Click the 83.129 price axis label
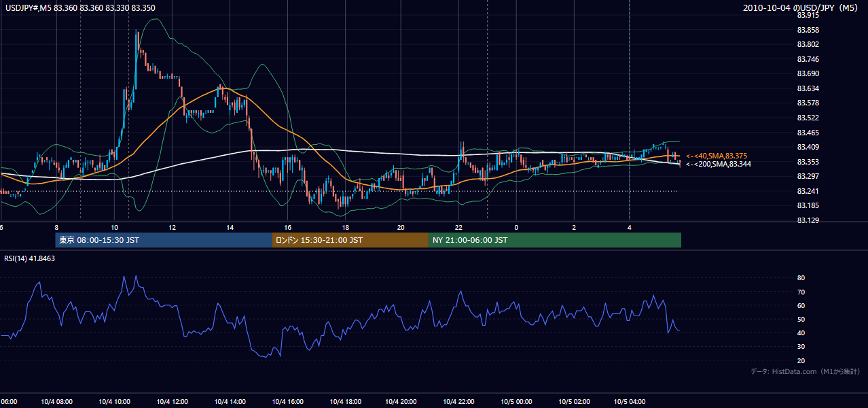 tap(808, 220)
